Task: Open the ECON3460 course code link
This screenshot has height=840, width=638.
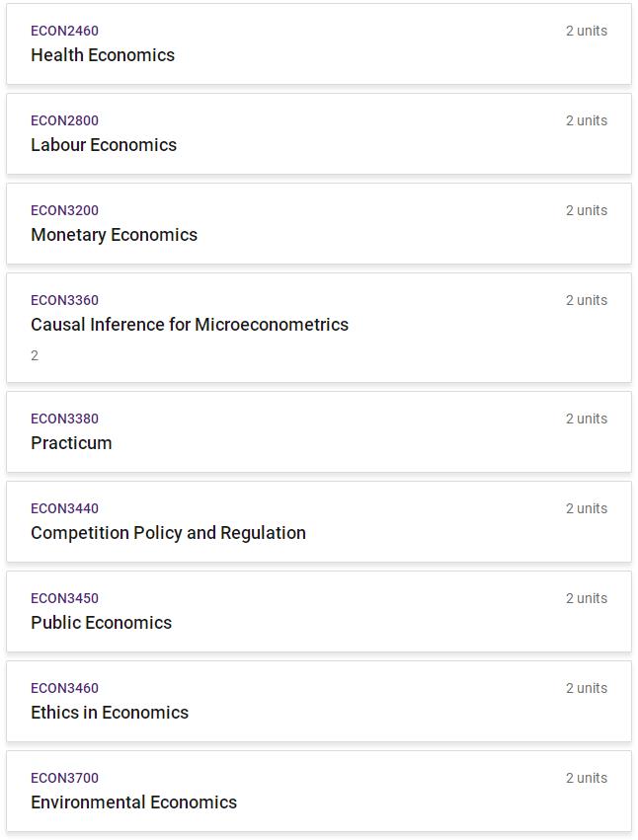Action: point(64,688)
